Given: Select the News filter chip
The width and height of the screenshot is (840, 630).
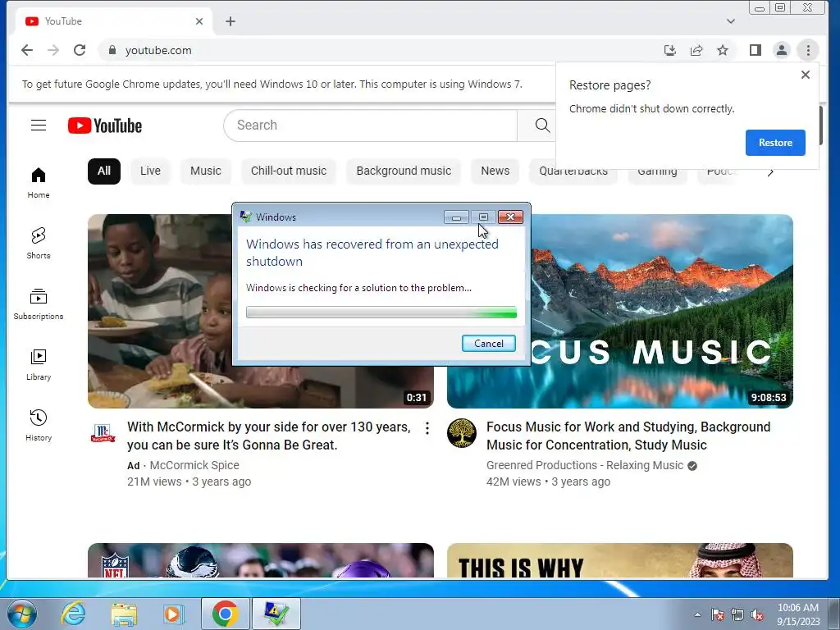Looking at the screenshot, I should tap(495, 171).
